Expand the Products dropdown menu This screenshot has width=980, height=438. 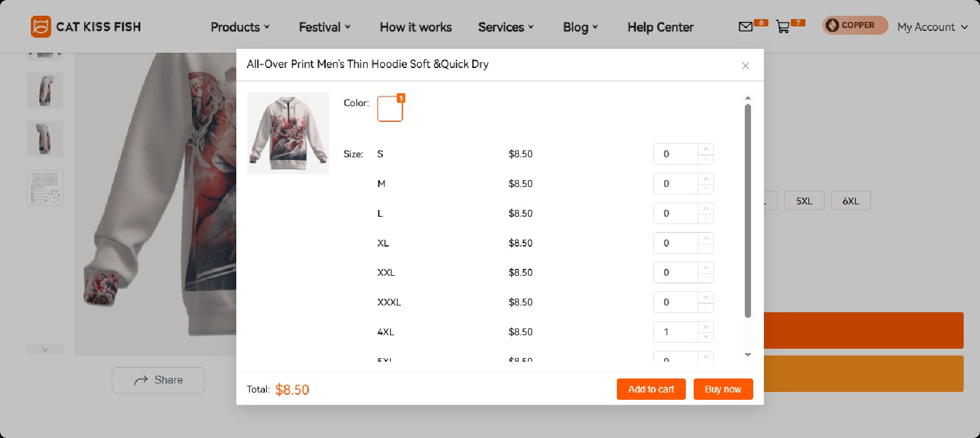(240, 27)
